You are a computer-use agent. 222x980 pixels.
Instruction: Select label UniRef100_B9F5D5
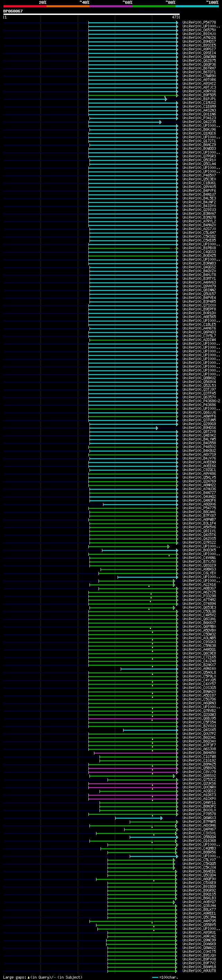coord(199,95)
